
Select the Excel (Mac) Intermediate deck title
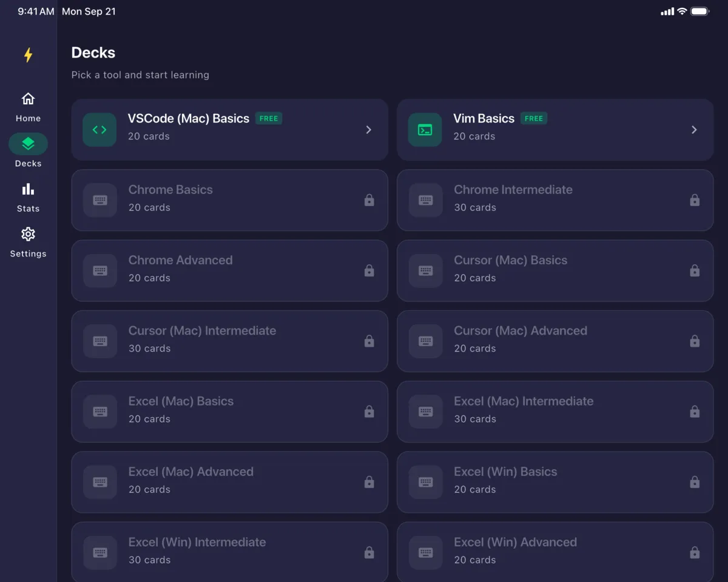click(x=524, y=401)
